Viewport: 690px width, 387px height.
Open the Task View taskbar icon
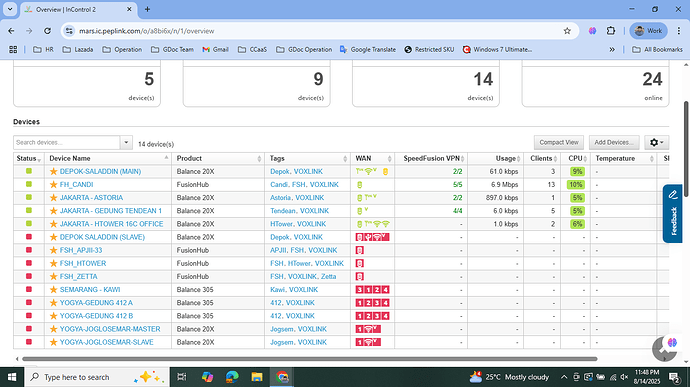(181, 377)
